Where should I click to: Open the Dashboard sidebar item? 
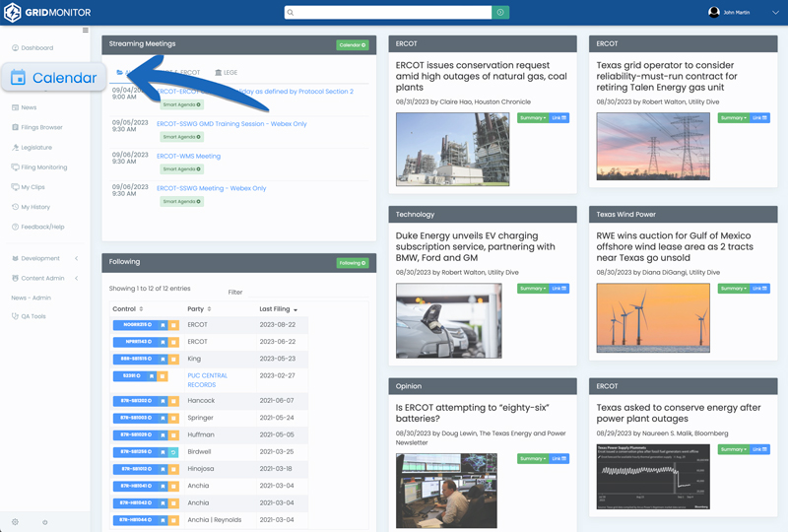tap(33, 48)
